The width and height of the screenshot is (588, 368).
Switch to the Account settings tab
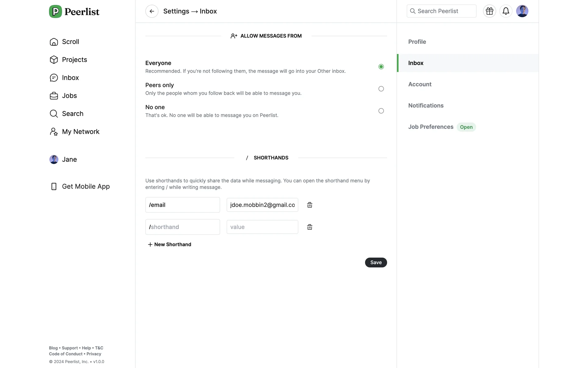pyautogui.click(x=420, y=84)
